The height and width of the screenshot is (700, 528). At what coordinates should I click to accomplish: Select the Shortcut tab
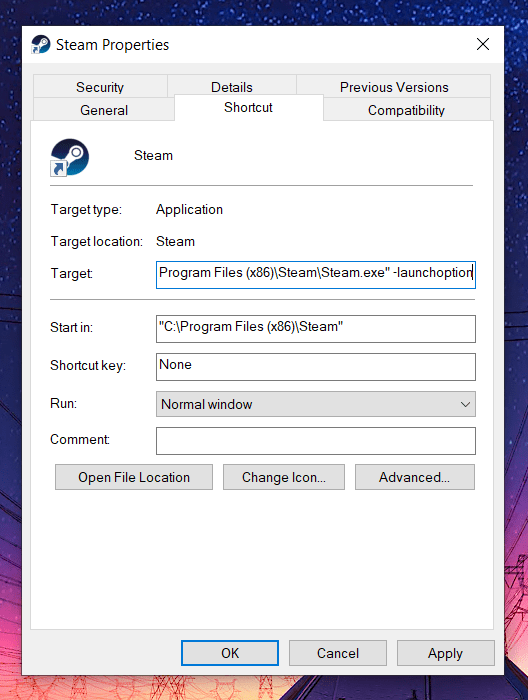[248, 108]
